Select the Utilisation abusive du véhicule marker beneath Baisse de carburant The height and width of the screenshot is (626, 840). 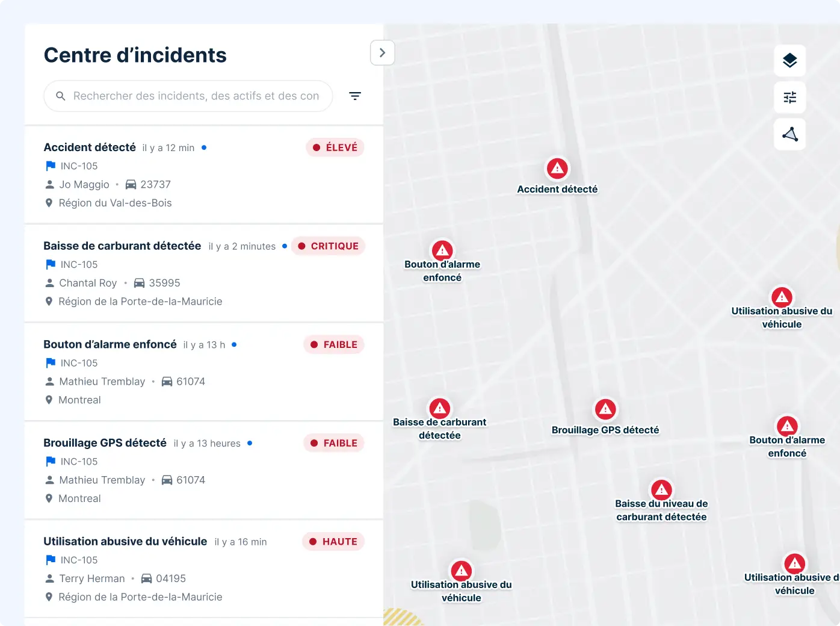462,571
